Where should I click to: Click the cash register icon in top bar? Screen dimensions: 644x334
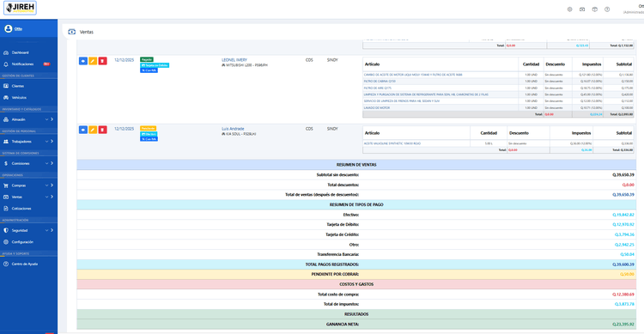pos(582,9)
